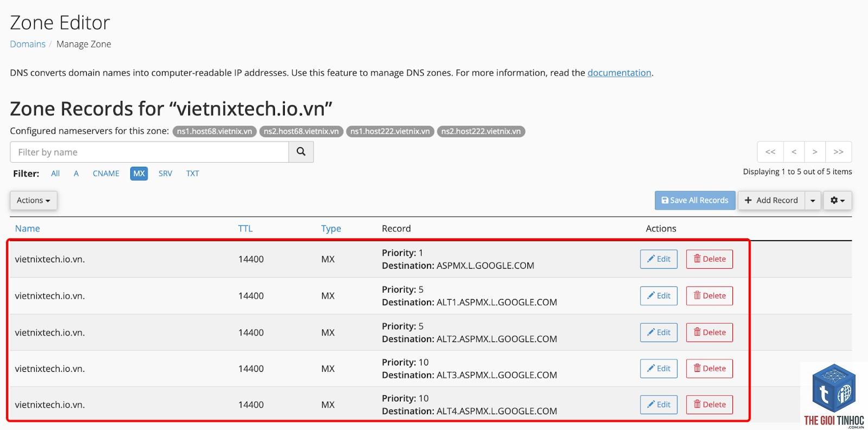Open the Actions dropdown menu
Screen dimensions: 868x430
tap(34, 200)
